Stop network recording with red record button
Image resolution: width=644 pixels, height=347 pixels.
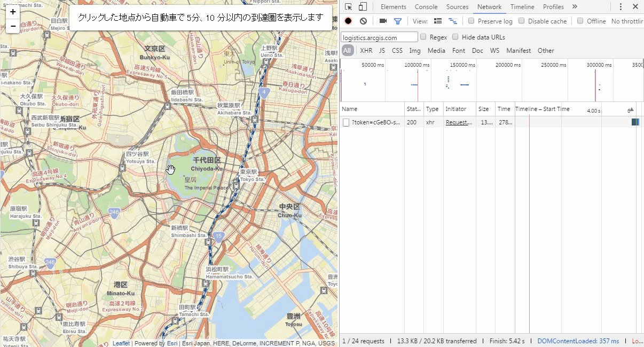[x=348, y=21]
